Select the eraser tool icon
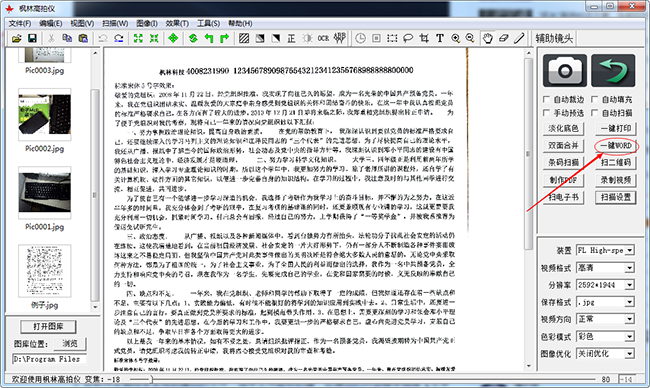Image resolution: width=650 pixels, height=388 pixels. point(504,39)
